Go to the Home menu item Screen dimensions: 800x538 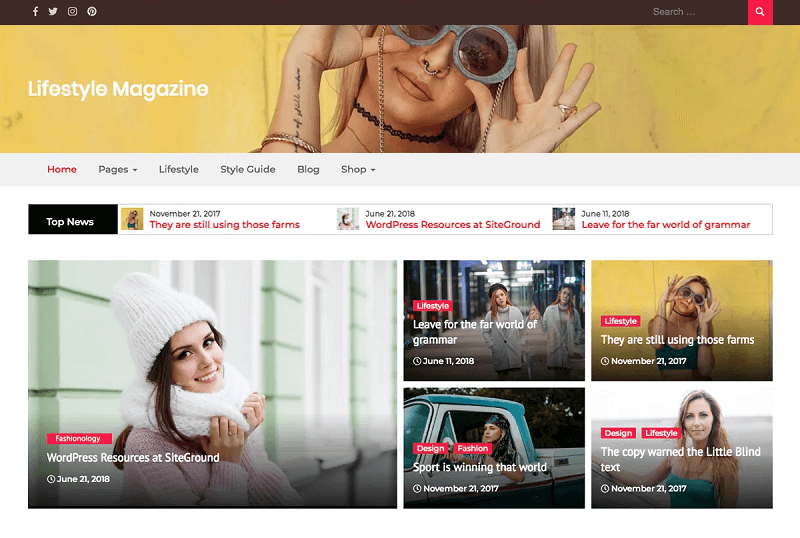(x=62, y=169)
